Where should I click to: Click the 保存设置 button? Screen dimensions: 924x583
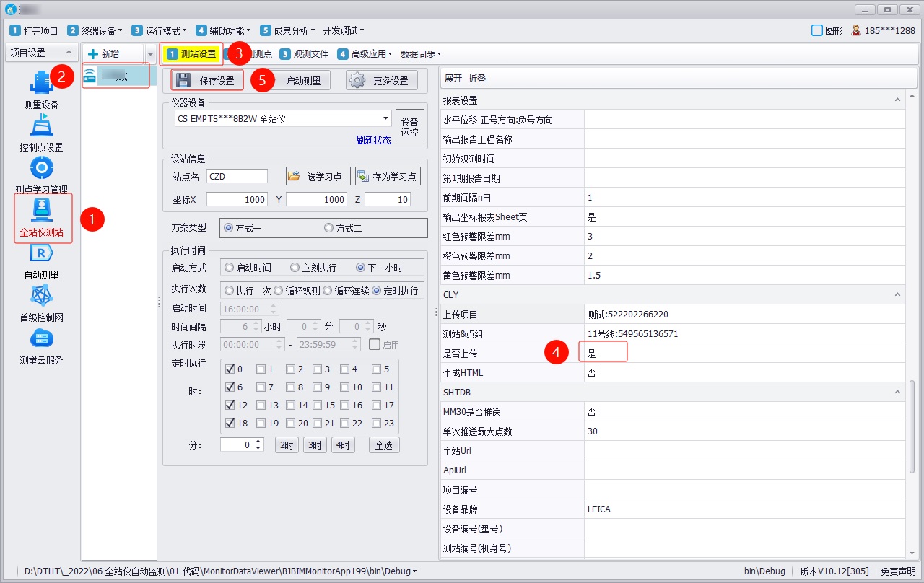coord(207,81)
